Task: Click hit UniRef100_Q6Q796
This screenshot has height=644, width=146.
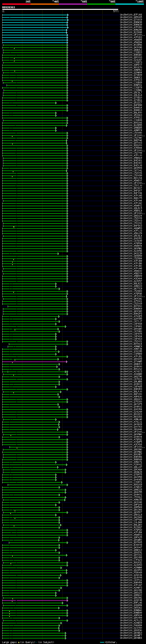Action: [x=131, y=376]
